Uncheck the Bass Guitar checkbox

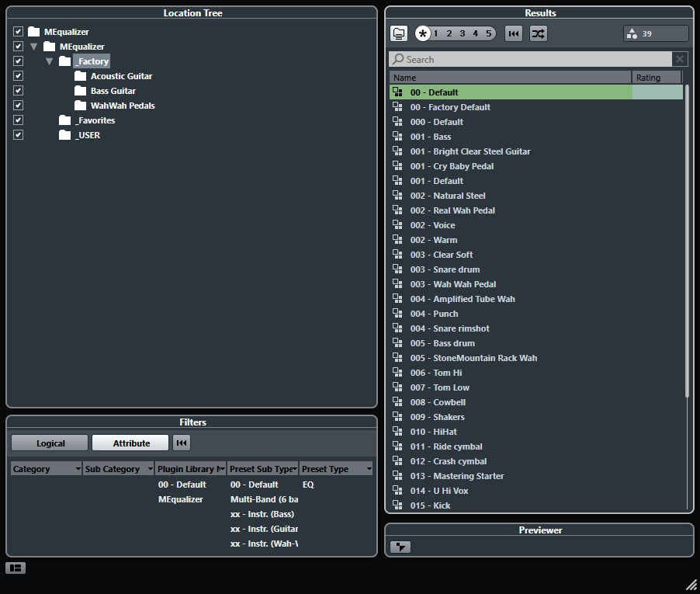point(18,91)
